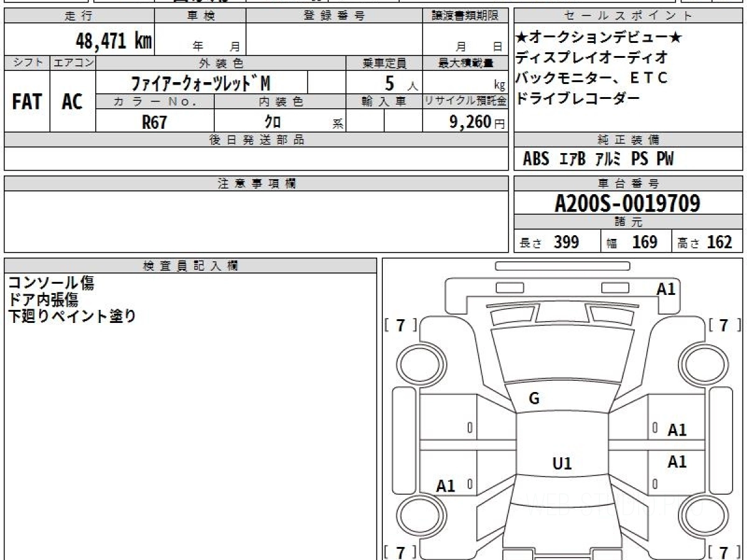Screen dimensions: 747x560
Task: Click the 注意事項欄 section header
Action: point(256,184)
